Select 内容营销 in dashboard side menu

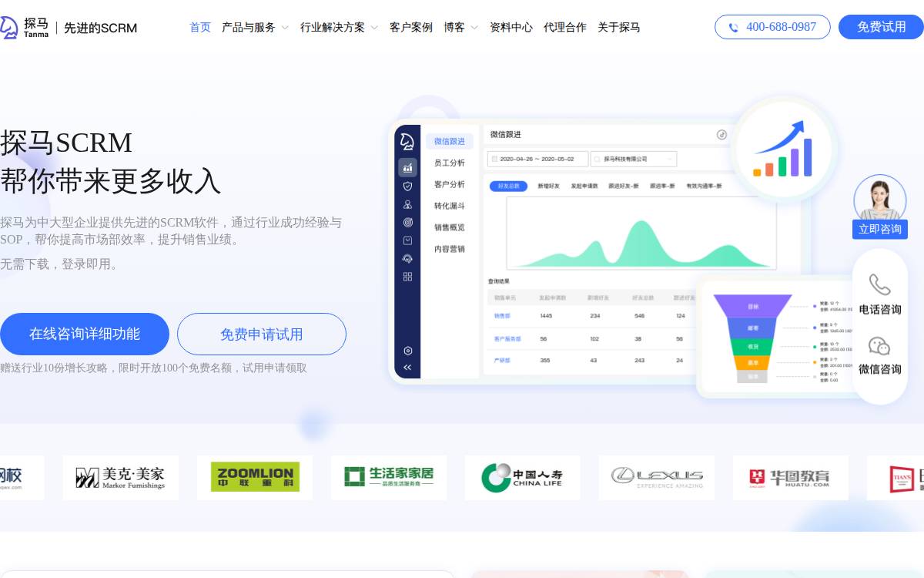(x=450, y=249)
